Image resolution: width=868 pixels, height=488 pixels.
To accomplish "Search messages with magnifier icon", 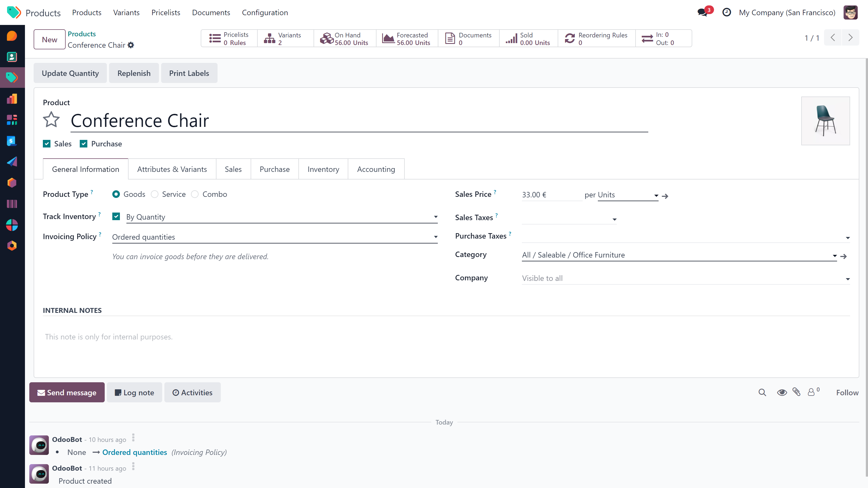I will tap(762, 392).
